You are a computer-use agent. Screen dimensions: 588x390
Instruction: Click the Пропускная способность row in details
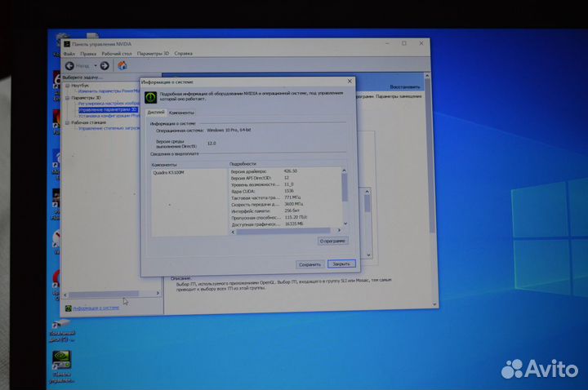tap(285, 217)
